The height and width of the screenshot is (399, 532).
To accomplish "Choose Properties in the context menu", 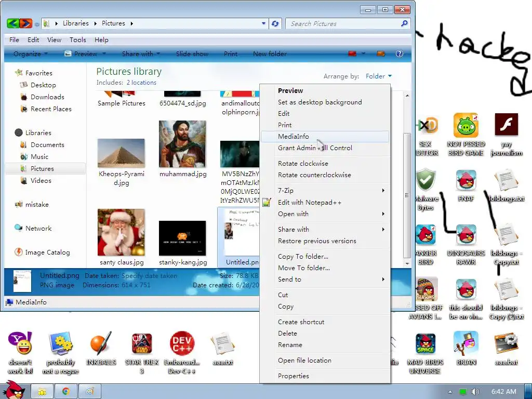I will (325, 376).
